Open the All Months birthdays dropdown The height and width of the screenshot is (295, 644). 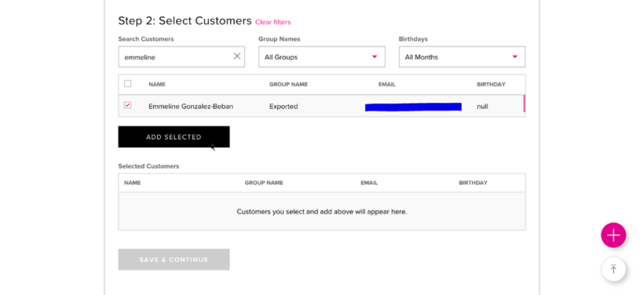point(462,57)
